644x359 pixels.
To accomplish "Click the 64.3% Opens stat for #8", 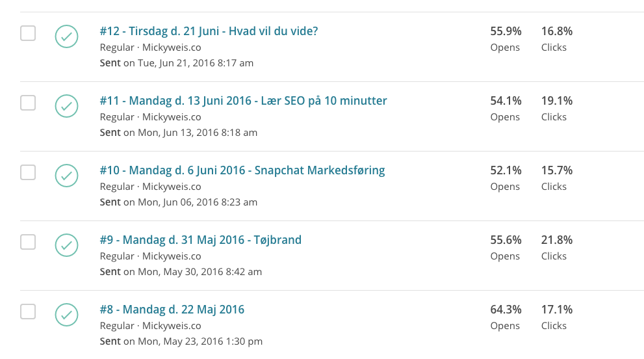I will click(x=506, y=317).
